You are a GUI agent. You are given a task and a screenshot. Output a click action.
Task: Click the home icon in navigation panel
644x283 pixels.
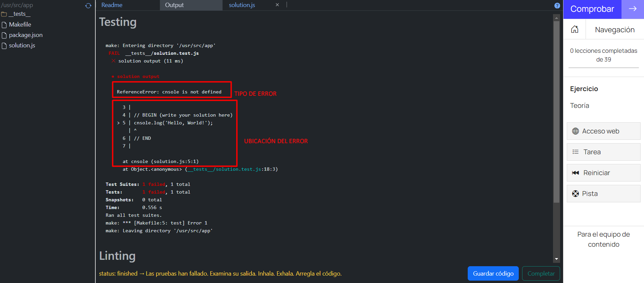[574, 30]
